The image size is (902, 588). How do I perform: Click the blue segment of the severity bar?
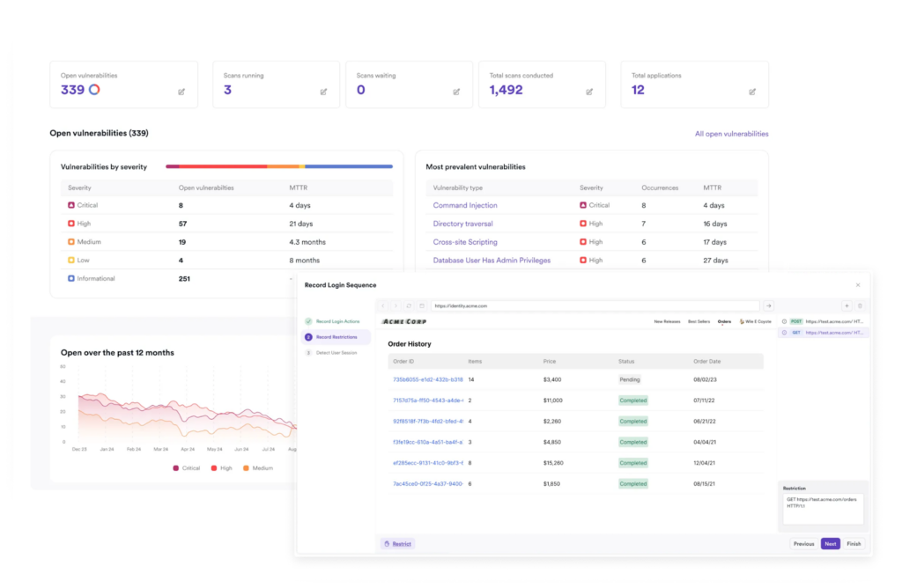click(x=349, y=166)
